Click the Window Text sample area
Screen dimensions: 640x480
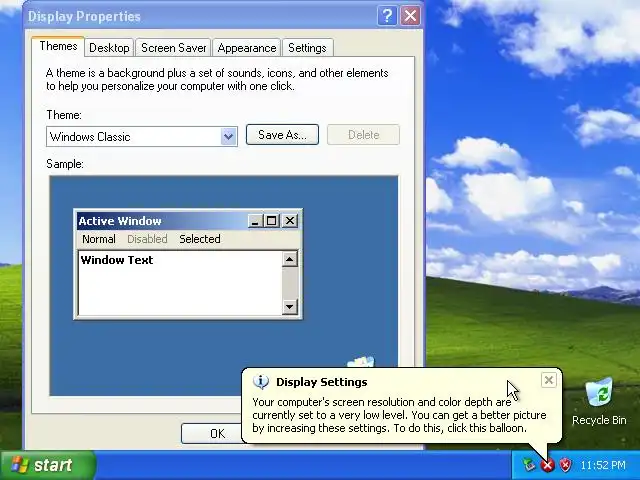tap(180, 283)
